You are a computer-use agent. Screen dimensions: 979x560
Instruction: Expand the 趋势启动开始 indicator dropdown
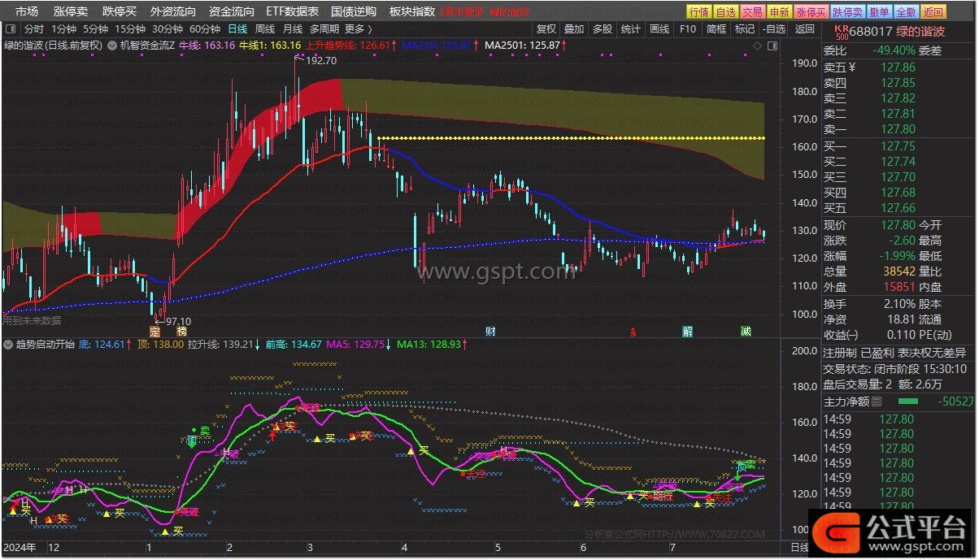[x=8, y=345]
